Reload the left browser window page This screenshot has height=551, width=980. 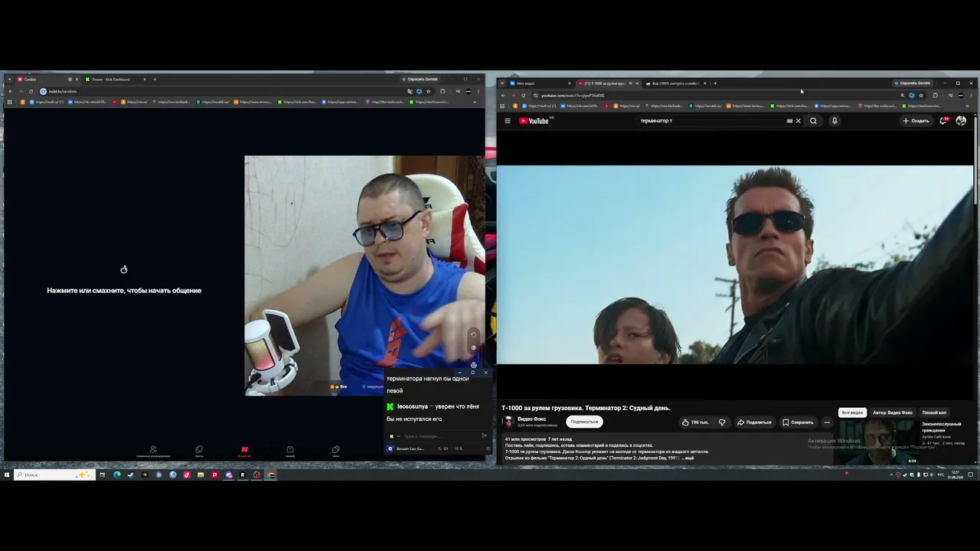[x=31, y=92]
